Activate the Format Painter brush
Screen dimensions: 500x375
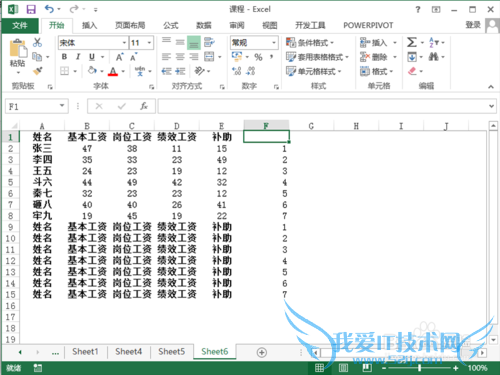coord(38,71)
